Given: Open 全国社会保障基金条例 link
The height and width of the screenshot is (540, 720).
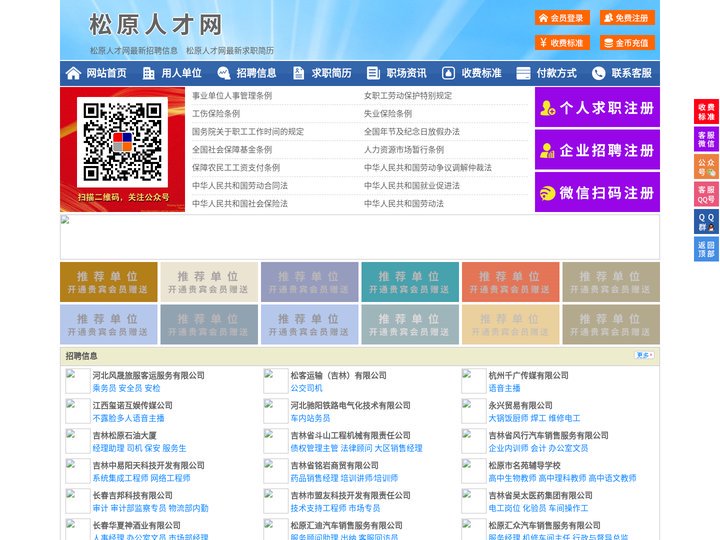Looking at the screenshot, I should (x=232, y=150).
